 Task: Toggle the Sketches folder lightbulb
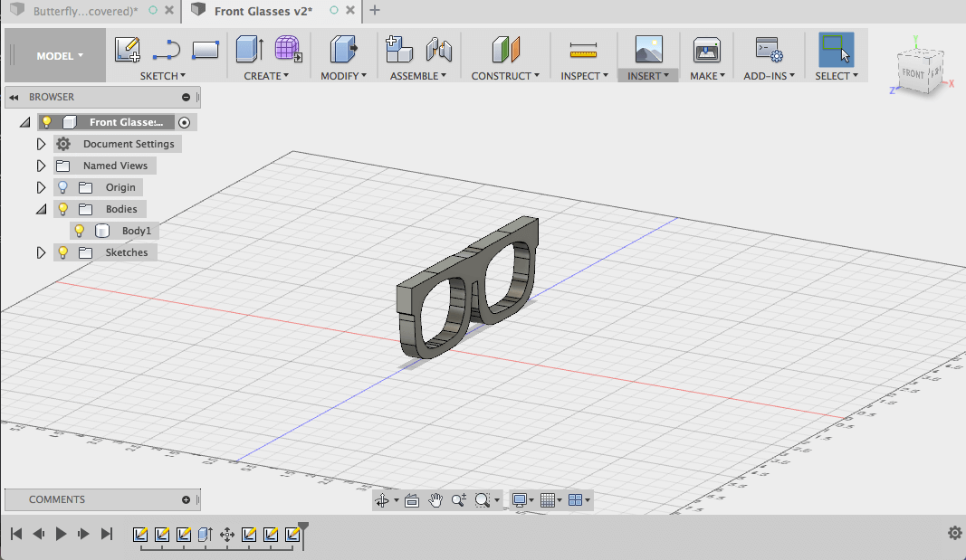(x=62, y=252)
